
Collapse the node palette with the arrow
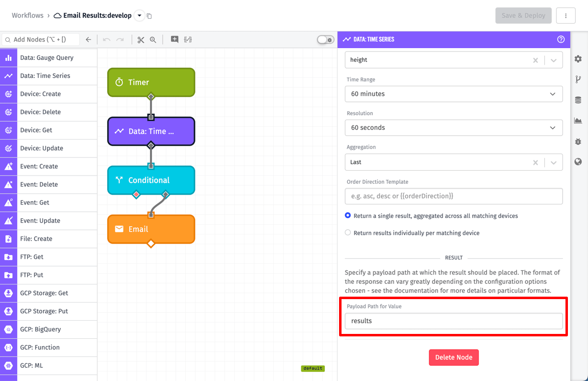coord(88,40)
